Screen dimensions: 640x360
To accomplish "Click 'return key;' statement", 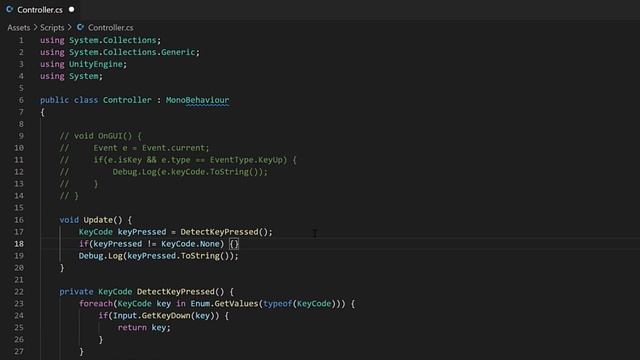I will (144, 327).
